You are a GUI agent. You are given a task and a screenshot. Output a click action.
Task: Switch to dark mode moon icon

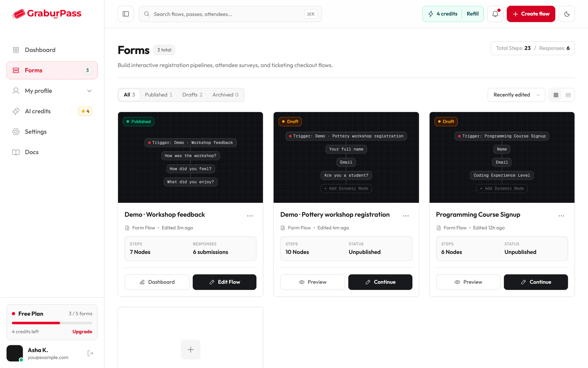point(567,14)
